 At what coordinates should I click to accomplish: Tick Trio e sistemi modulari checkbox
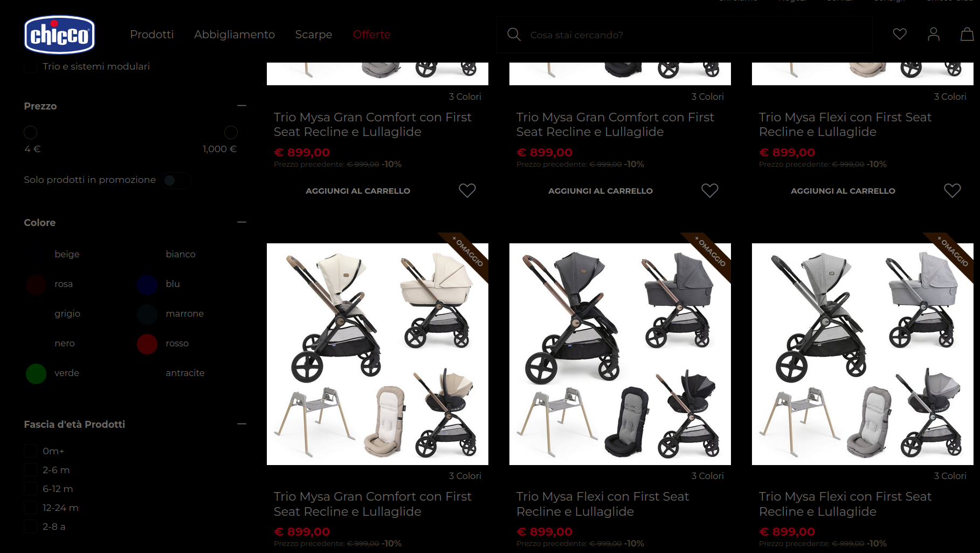tap(30, 66)
